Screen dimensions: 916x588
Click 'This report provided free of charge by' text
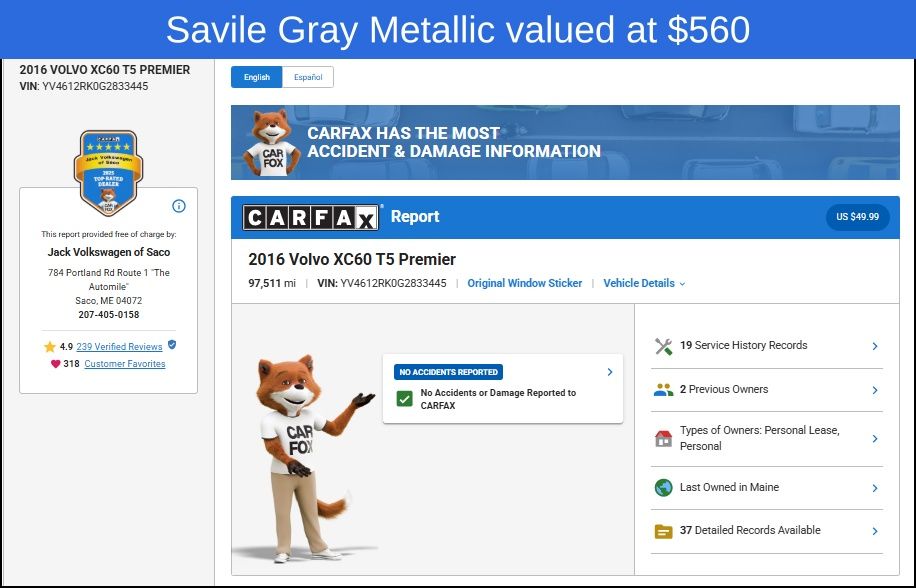coord(109,234)
